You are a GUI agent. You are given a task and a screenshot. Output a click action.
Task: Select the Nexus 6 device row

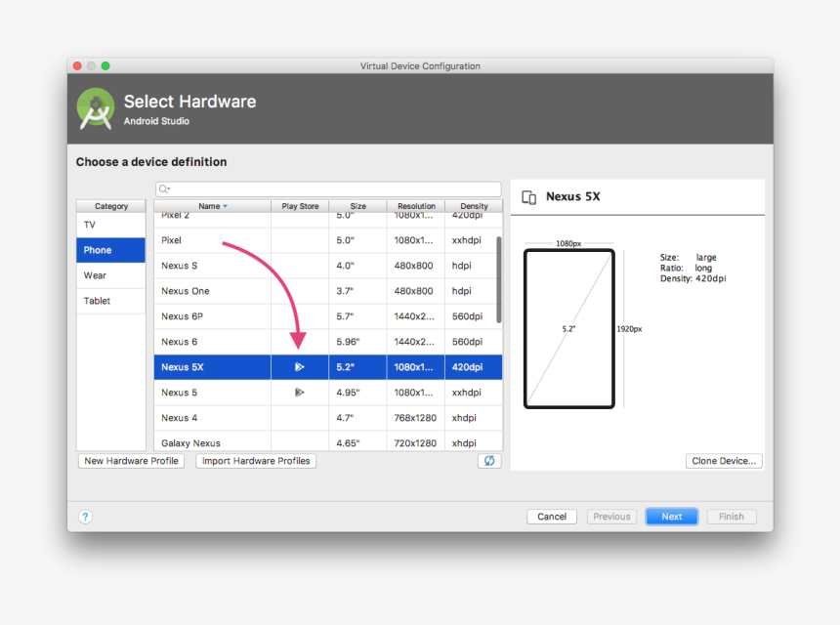click(x=328, y=342)
